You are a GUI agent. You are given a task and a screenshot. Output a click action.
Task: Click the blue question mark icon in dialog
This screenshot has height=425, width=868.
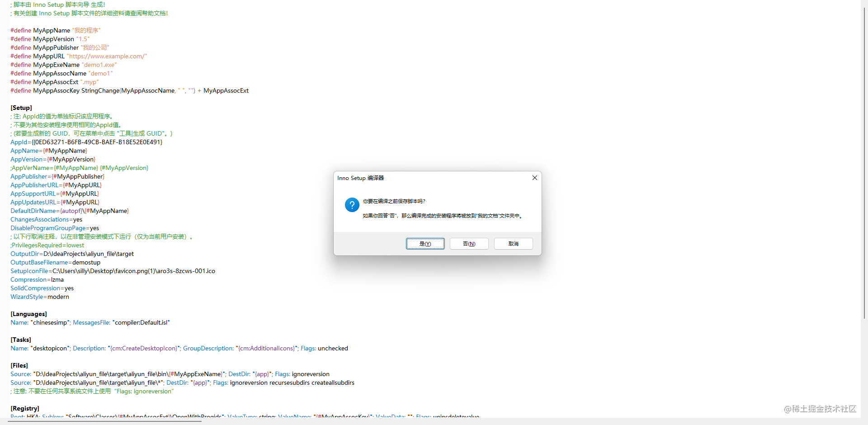352,205
